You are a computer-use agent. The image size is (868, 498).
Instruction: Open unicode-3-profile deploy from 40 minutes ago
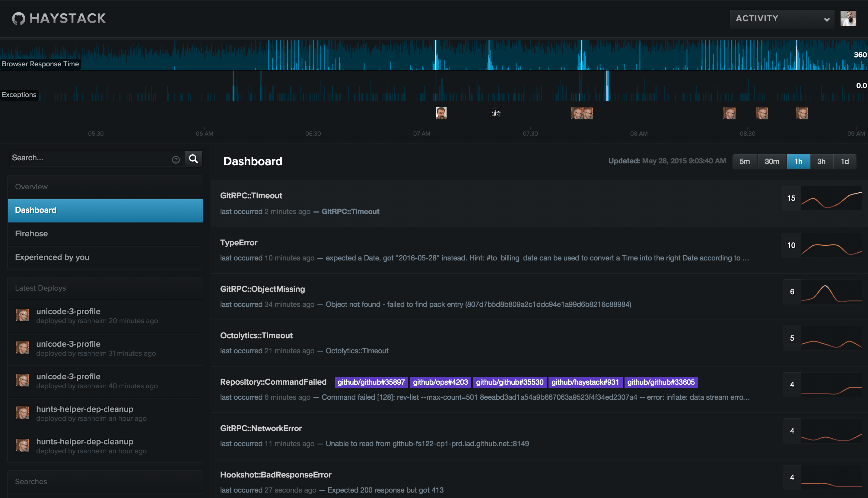pyautogui.click(x=105, y=381)
